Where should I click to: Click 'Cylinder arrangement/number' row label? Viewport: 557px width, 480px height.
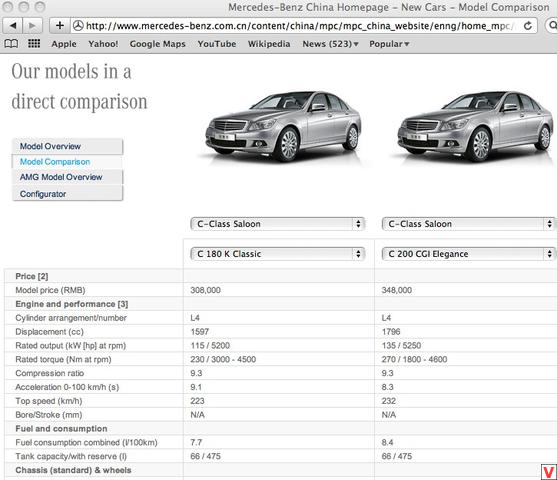click(x=71, y=318)
